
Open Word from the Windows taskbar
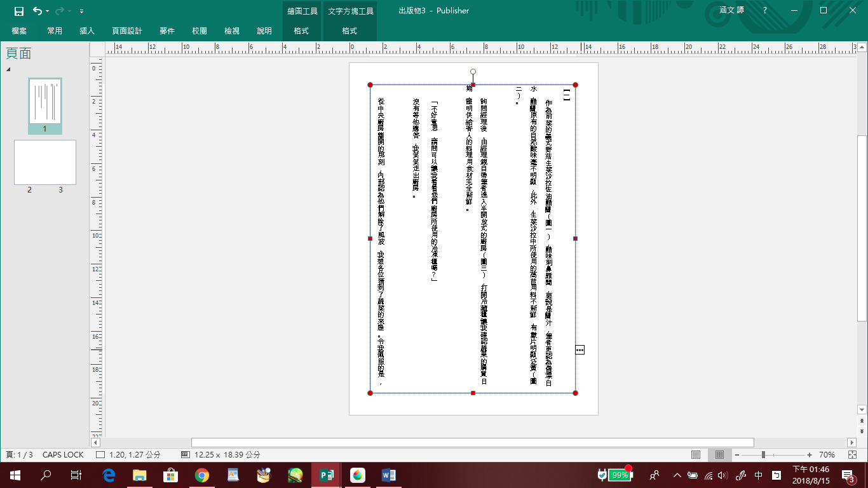click(x=388, y=475)
